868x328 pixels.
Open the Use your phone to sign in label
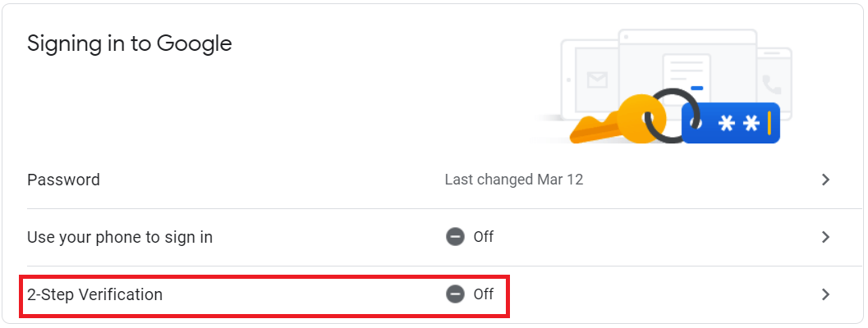(x=120, y=237)
